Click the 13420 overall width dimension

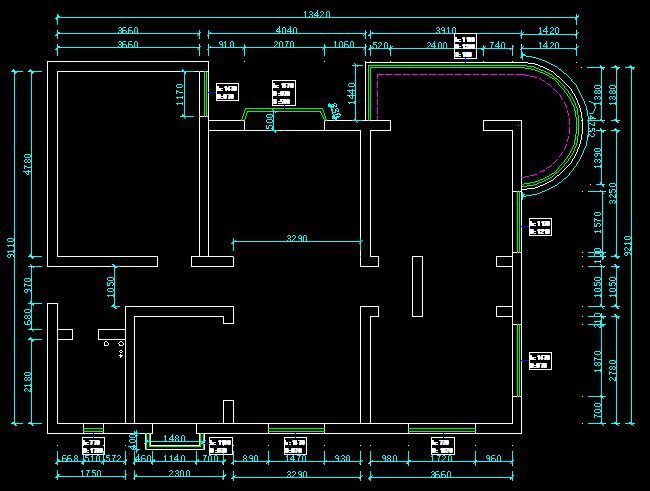[x=316, y=14]
